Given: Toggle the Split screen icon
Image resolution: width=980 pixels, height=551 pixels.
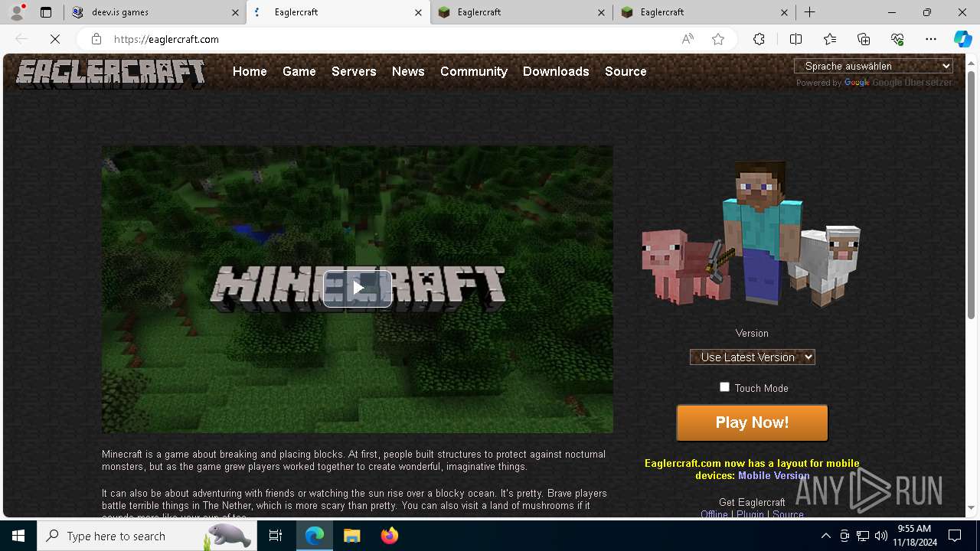Looking at the screenshot, I should [x=795, y=39].
